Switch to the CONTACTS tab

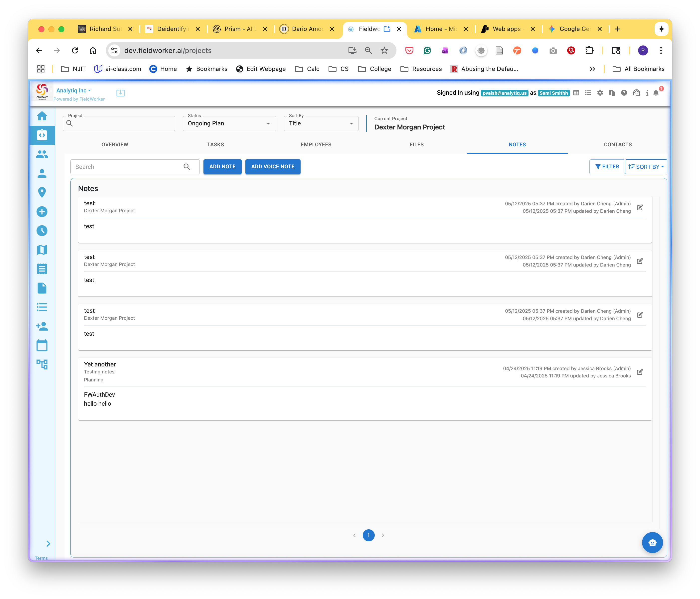coord(618,144)
